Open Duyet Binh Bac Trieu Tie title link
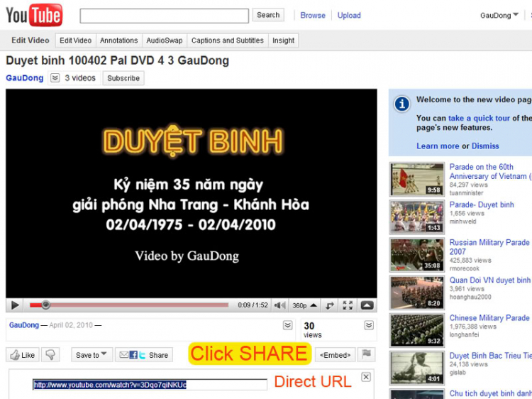Viewport: 532px width, 399px height. [491, 356]
